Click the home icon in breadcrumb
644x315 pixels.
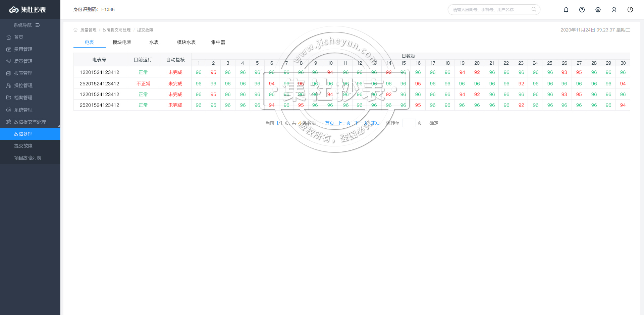pos(75,30)
